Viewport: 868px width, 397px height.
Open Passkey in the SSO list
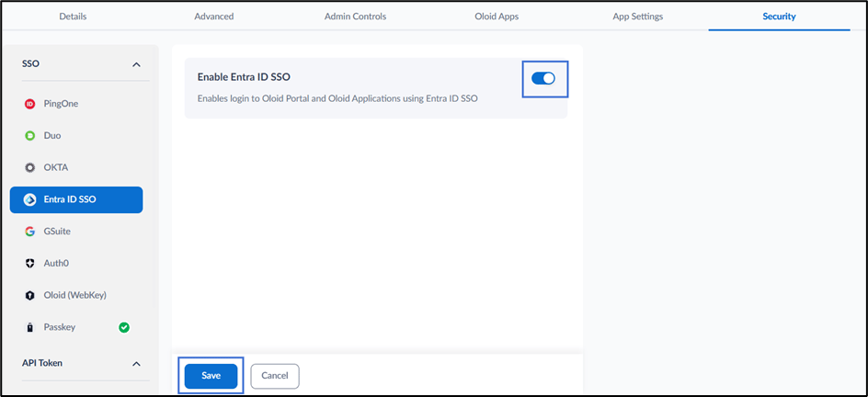tap(76, 327)
